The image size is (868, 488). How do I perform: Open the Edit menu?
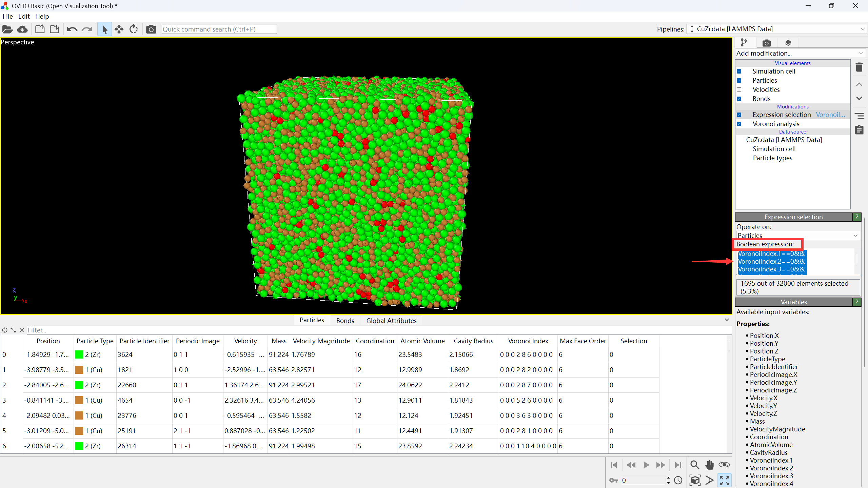coord(24,16)
